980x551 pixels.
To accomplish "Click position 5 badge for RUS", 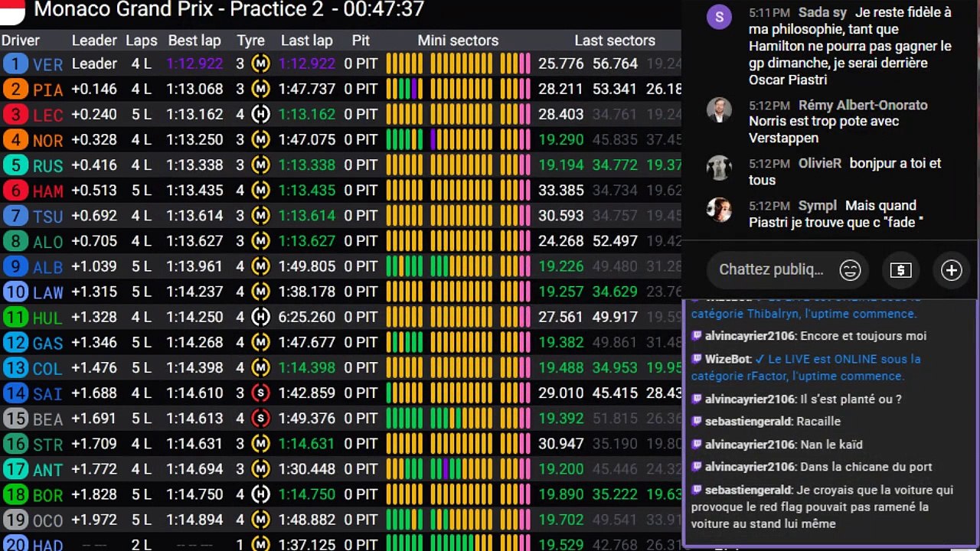I will click(15, 165).
